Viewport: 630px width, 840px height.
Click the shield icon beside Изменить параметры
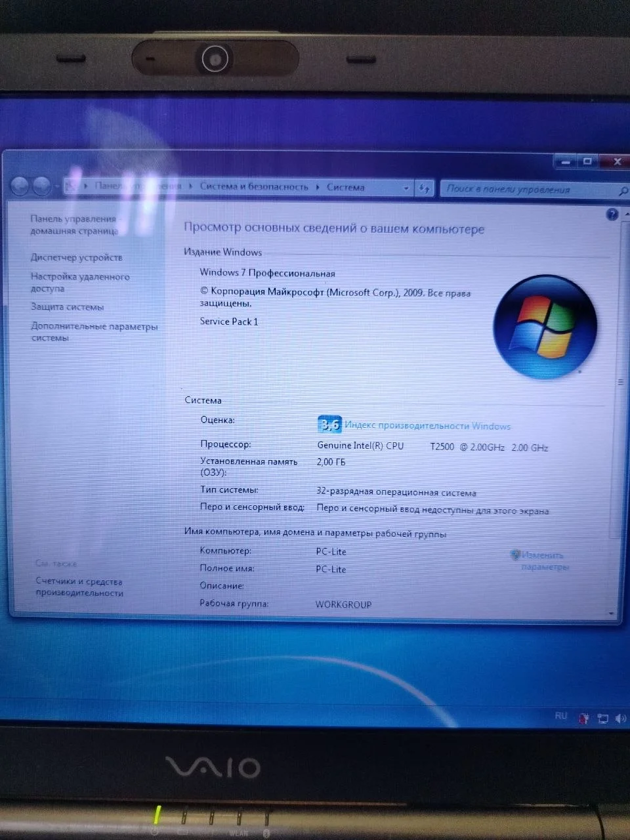click(x=515, y=555)
